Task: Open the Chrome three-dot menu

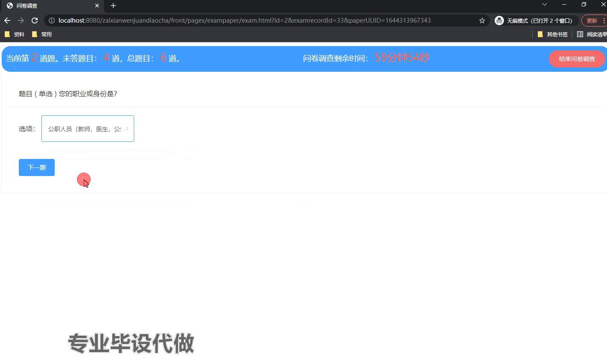Action: coord(604,21)
